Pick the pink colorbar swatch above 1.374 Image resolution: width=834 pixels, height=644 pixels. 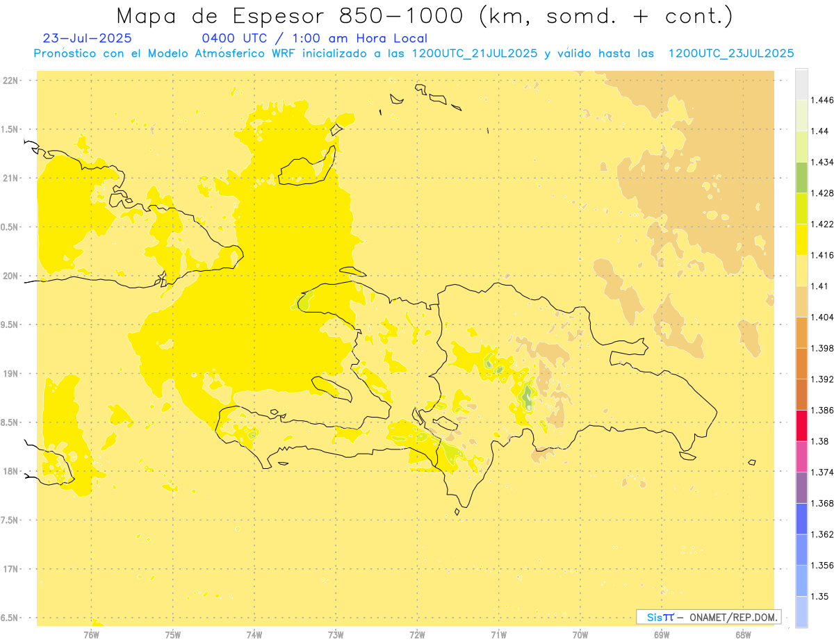(801, 456)
